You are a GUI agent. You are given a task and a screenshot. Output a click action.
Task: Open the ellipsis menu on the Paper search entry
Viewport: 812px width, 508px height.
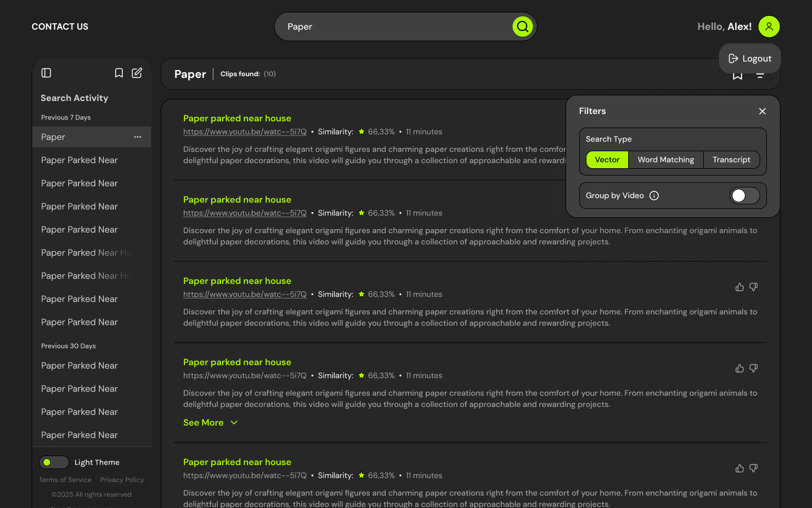(137, 137)
